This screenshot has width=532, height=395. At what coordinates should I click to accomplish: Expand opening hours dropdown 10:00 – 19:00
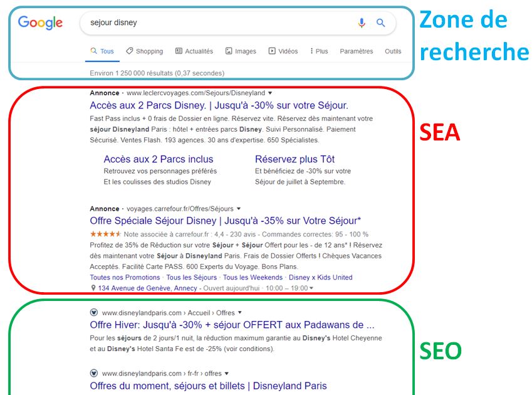pyautogui.click(x=311, y=288)
